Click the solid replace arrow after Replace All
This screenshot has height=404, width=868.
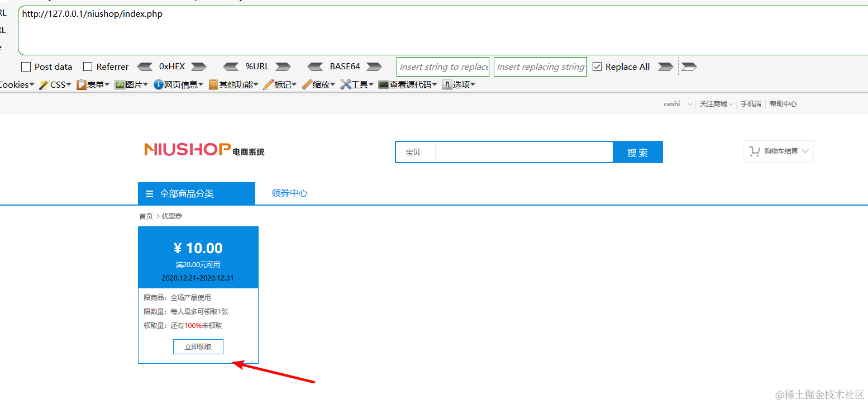point(665,66)
